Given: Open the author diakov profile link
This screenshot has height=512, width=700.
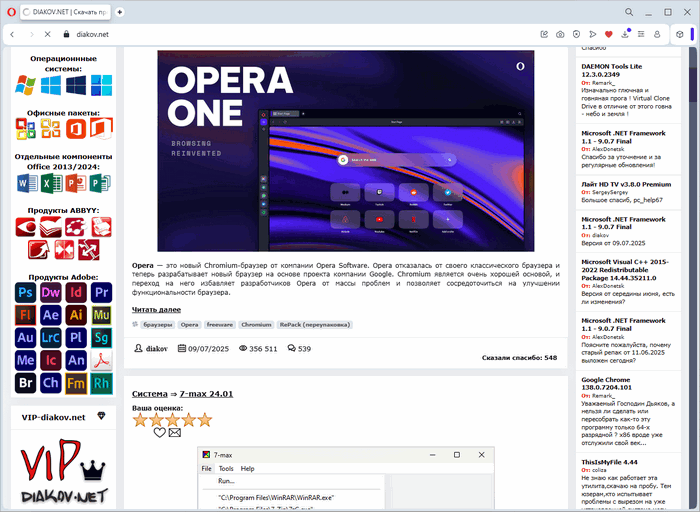Looking at the screenshot, I should tap(157, 349).
